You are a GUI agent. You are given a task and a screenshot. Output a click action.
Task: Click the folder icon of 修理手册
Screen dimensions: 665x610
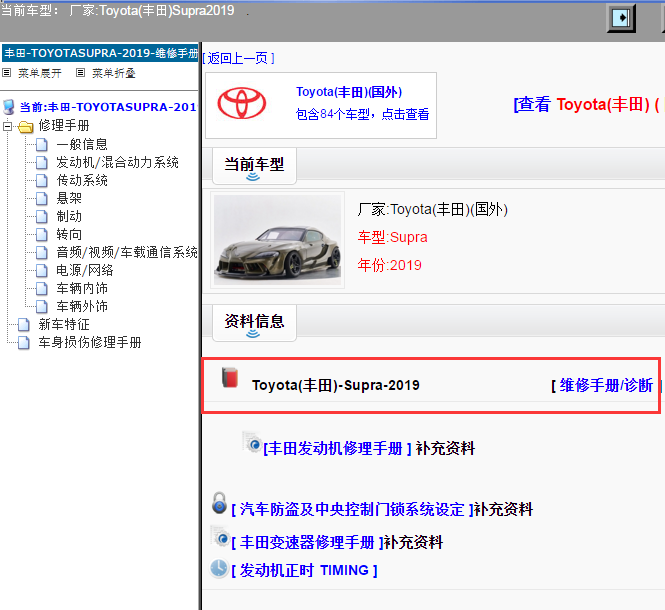[25, 126]
